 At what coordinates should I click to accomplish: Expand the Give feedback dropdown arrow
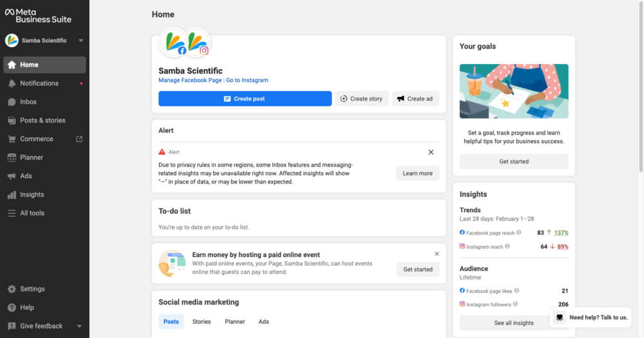pyautogui.click(x=79, y=326)
